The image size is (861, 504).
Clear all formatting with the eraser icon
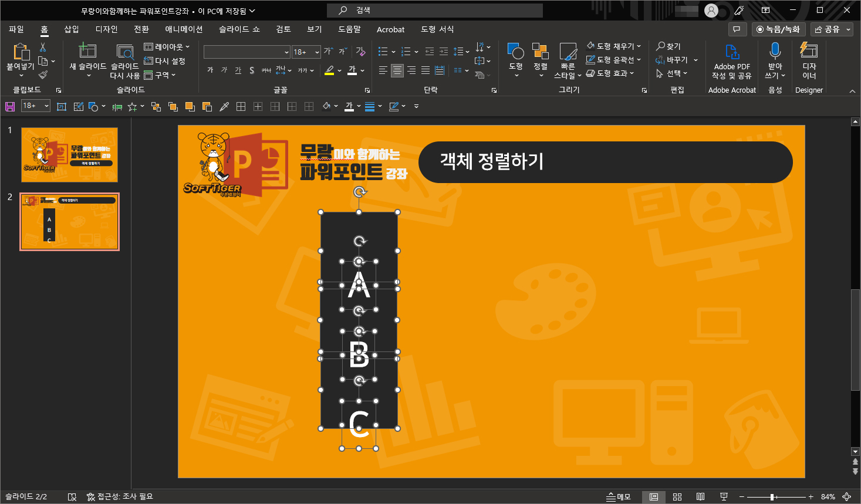pos(360,52)
